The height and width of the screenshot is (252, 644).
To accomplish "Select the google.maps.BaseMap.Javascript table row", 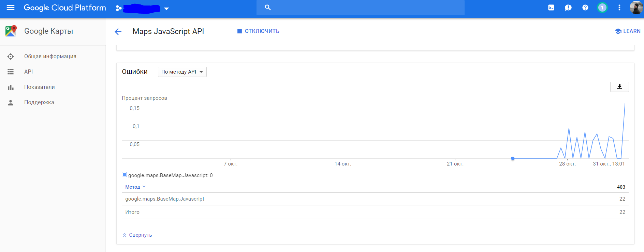I will [375, 199].
